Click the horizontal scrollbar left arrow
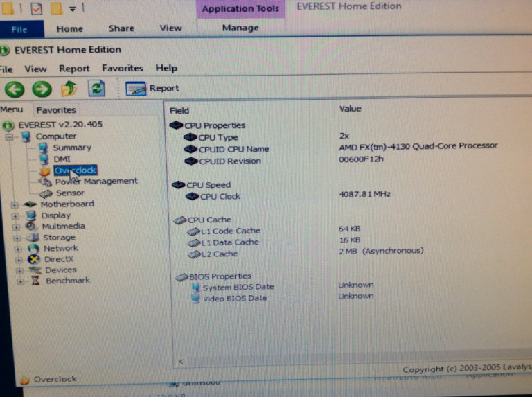Viewport: 532px width, 397px height. [x=181, y=361]
